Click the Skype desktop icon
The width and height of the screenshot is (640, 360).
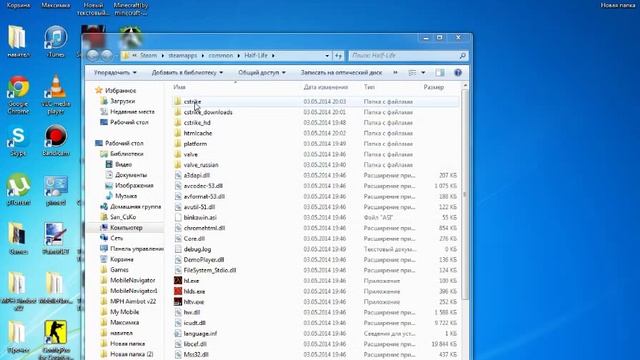click(x=18, y=137)
